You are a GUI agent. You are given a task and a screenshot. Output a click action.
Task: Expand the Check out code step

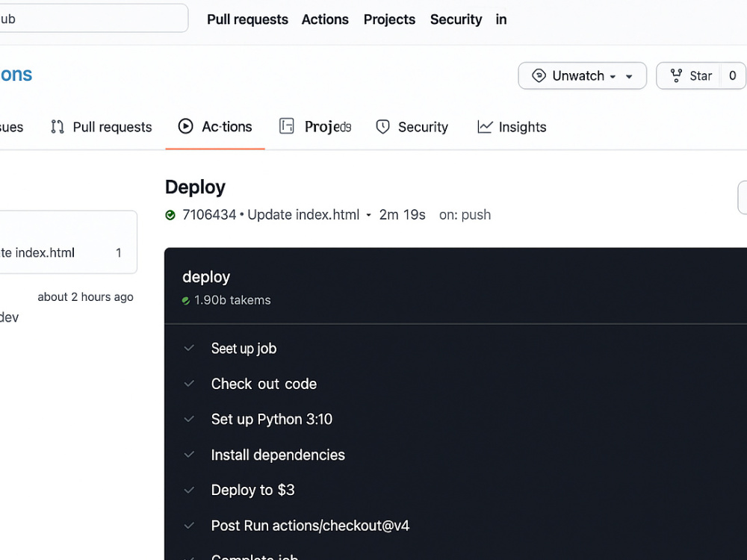point(264,384)
